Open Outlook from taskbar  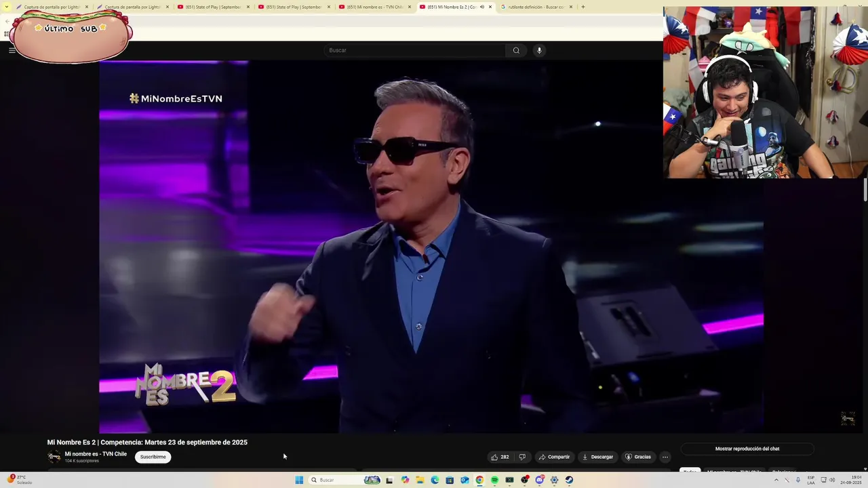(x=465, y=480)
